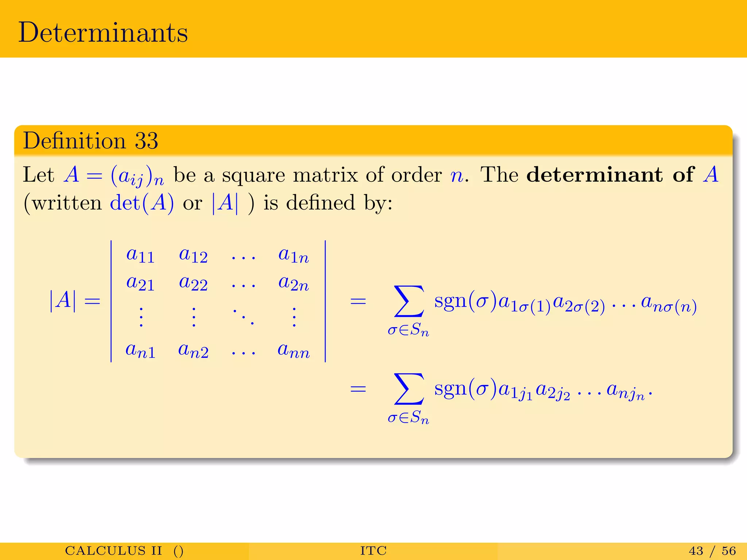Click the term a with subscript nj_n
This screenshot has width=747, height=560.
click(626, 392)
